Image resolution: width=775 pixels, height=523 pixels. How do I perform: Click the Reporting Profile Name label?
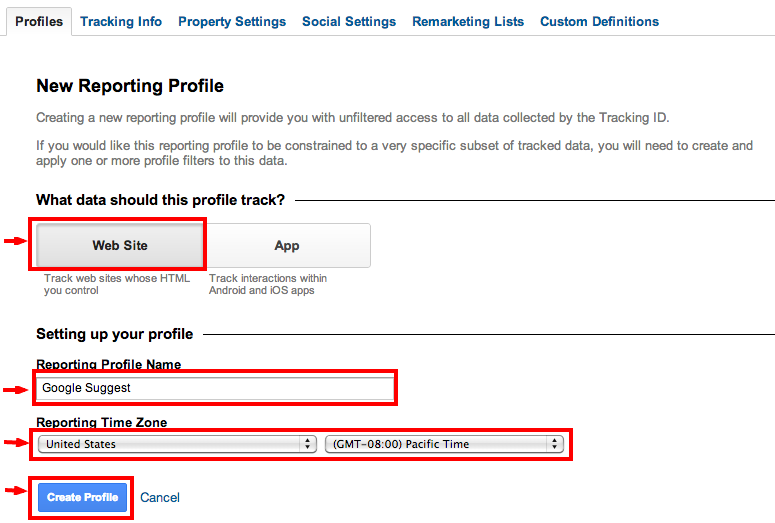click(x=109, y=364)
